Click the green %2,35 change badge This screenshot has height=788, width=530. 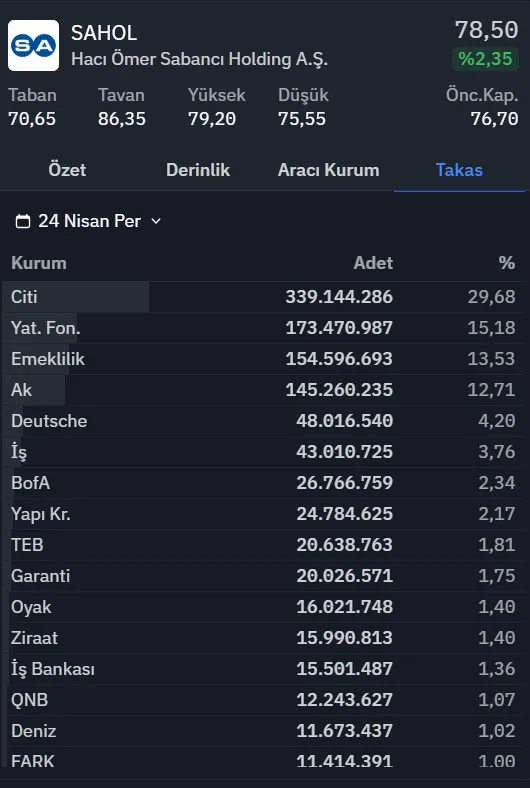485,59
